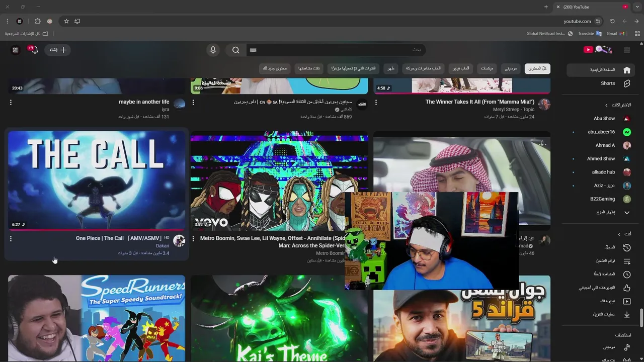Open playlists icon in sidebar
The image size is (644, 362).
tap(627, 261)
